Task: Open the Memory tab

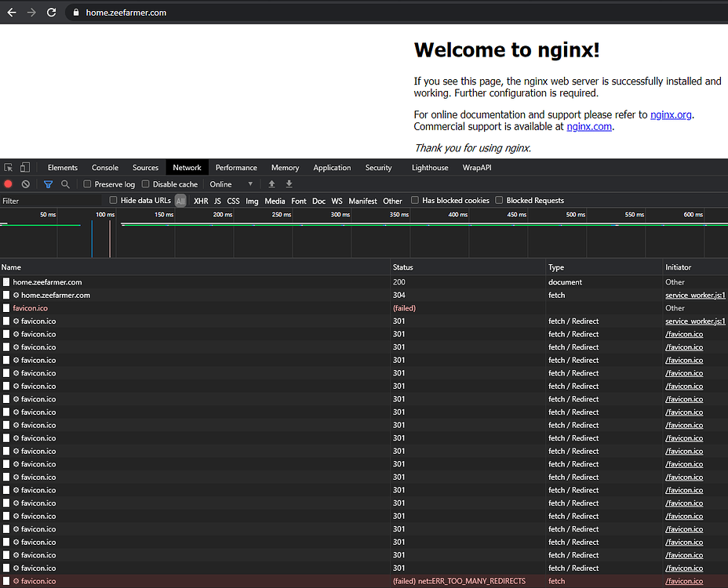Action: [x=285, y=168]
